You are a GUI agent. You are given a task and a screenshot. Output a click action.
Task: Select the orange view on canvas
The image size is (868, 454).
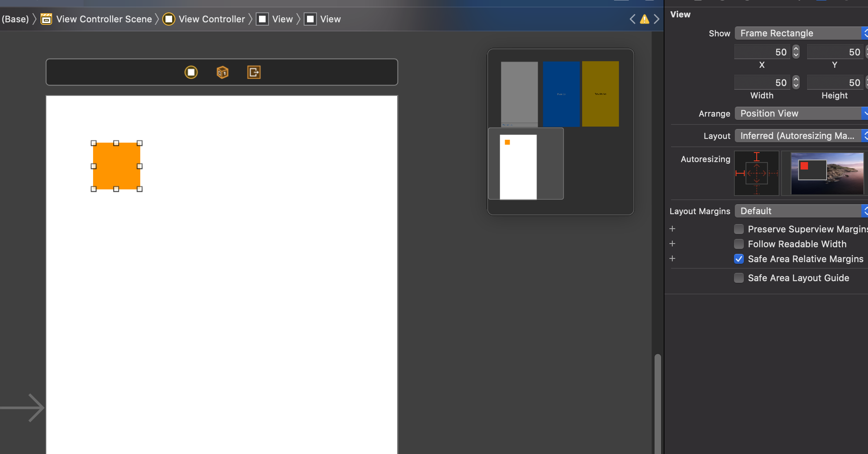coord(117,166)
